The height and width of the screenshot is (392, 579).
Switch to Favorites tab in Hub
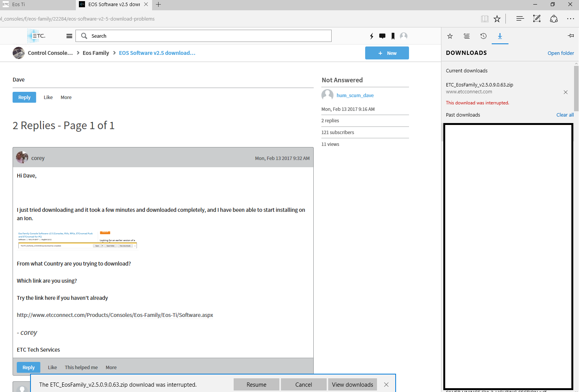pyautogui.click(x=450, y=36)
